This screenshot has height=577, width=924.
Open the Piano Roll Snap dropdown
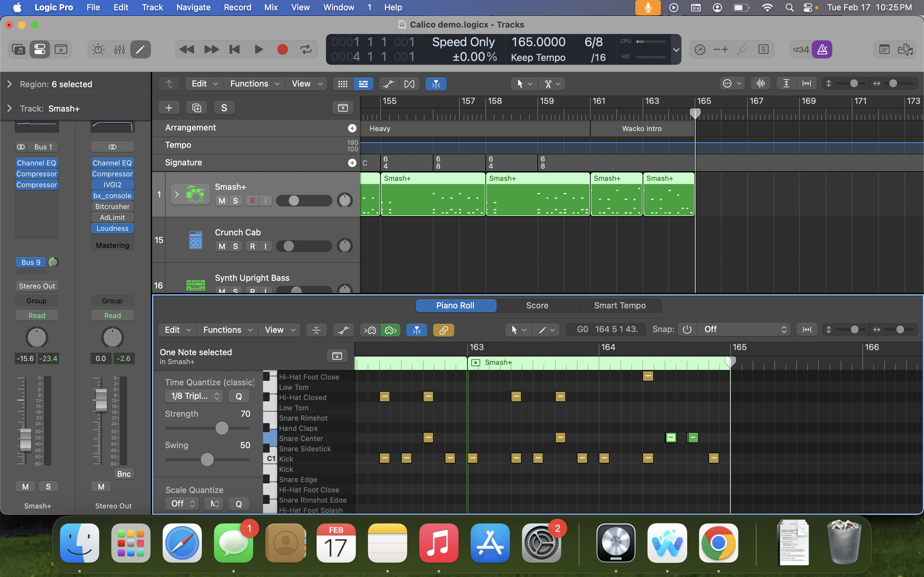tap(743, 329)
